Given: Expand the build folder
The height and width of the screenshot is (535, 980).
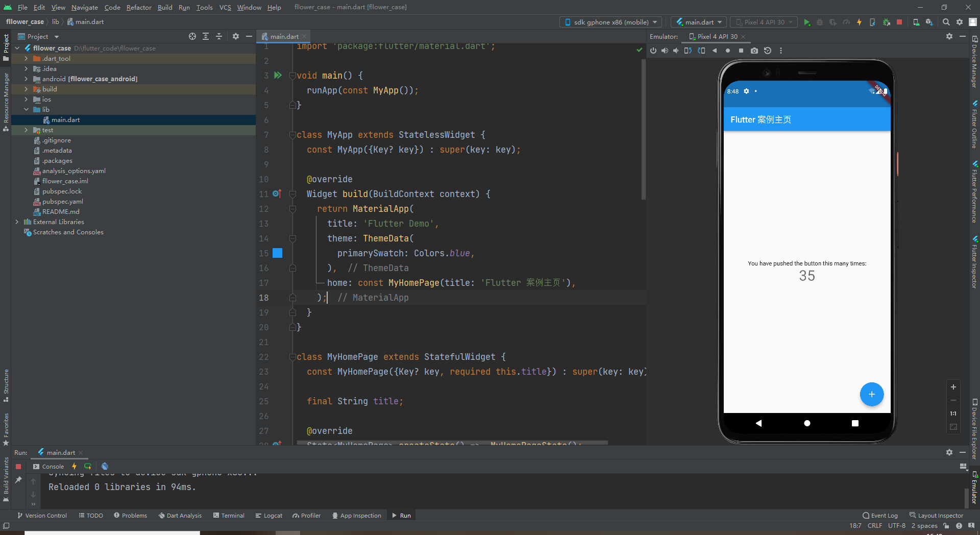Looking at the screenshot, I should 26,89.
